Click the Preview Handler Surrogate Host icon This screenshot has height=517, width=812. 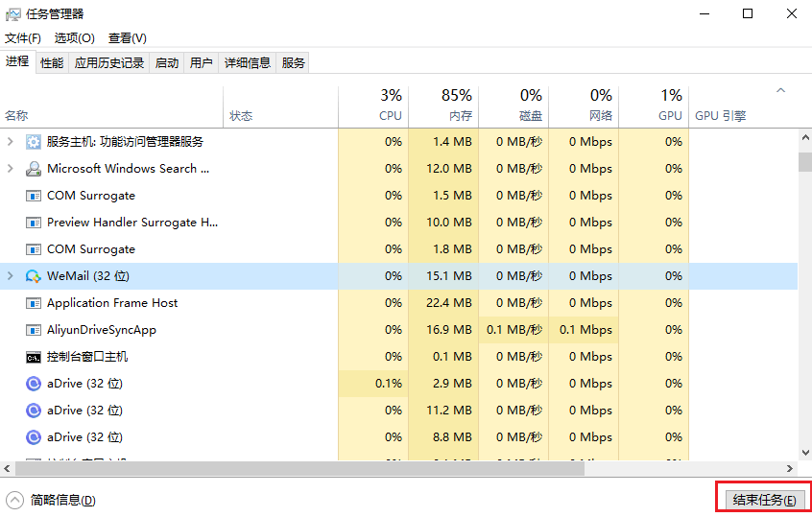(34, 223)
